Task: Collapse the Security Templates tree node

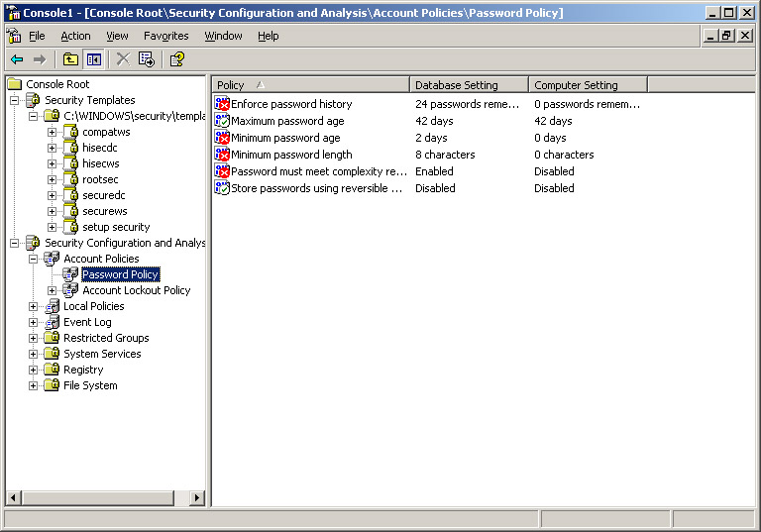Action: pos(15,100)
